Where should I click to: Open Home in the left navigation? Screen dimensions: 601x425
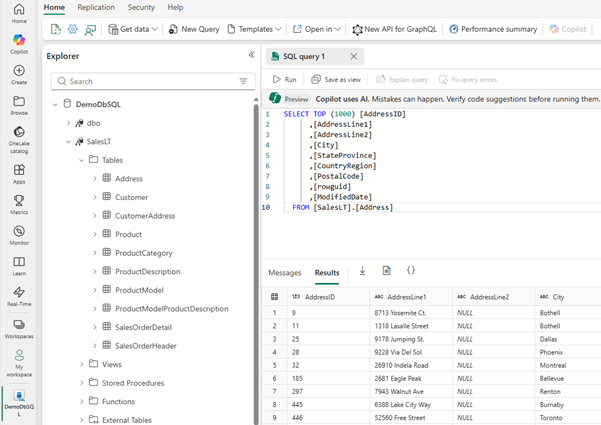tap(19, 13)
